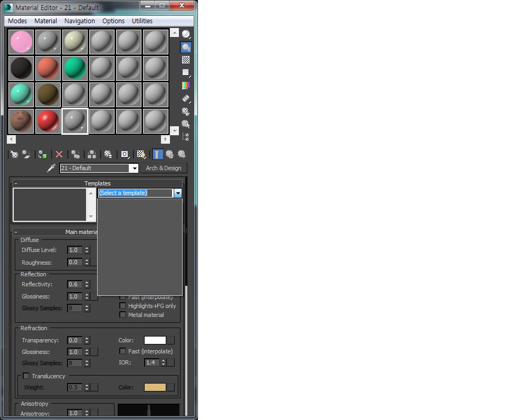Click map button beside Translucency Weight

click(94, 387)
